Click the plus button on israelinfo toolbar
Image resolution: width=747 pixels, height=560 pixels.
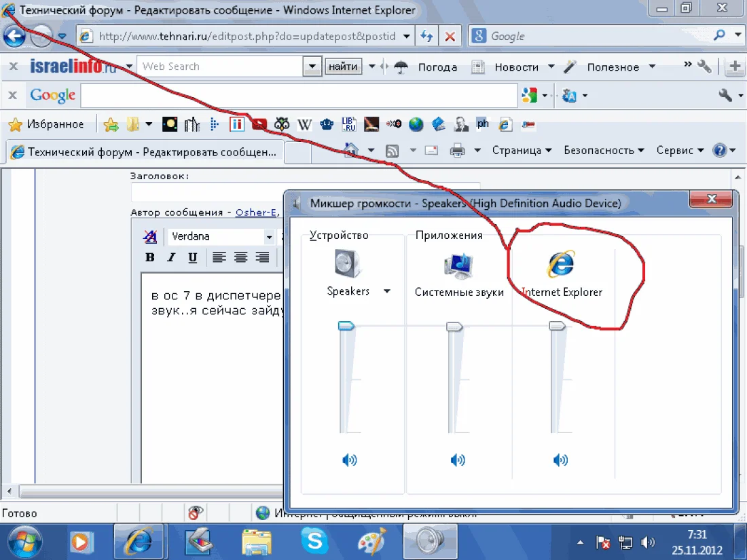pyautogui.click(x=735, y=67)
